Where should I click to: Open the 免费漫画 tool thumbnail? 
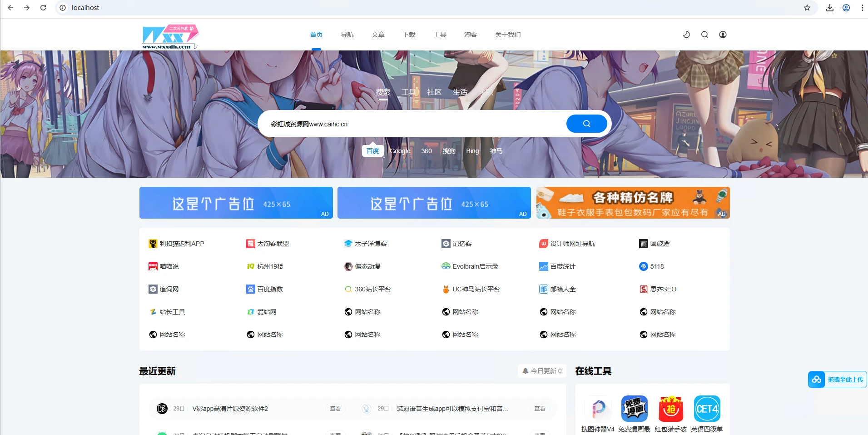[x=635, y=409]
